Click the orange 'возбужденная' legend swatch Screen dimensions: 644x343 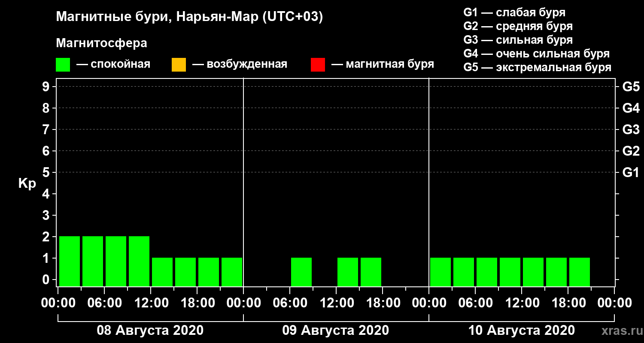(x=179, y=65)
